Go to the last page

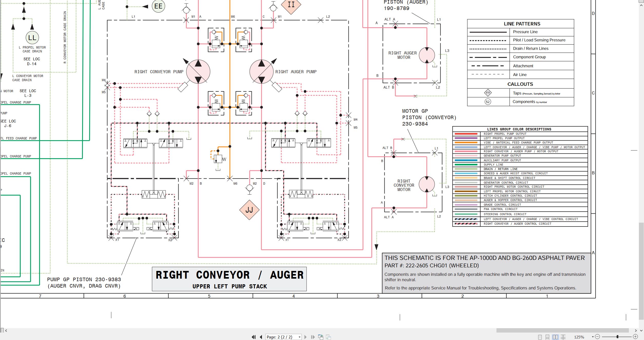[x=313, y=337]
